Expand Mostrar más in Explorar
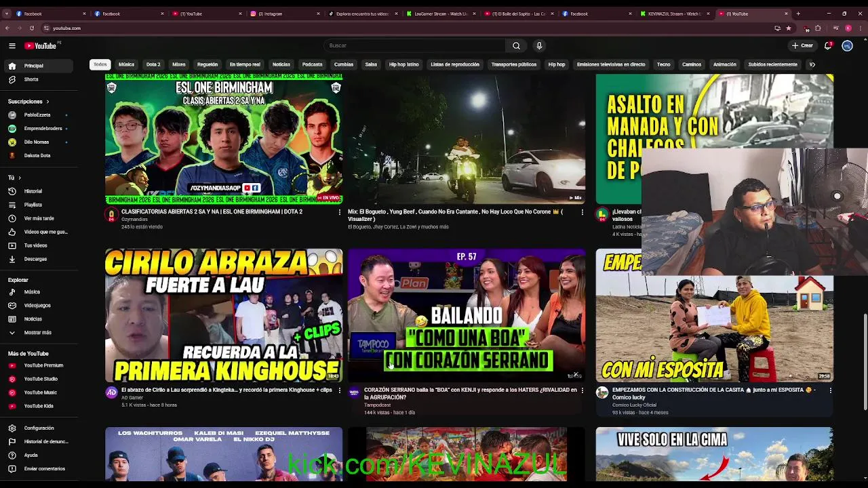The width and height of the screenshot is (868, 488). [x=37, y=332]
